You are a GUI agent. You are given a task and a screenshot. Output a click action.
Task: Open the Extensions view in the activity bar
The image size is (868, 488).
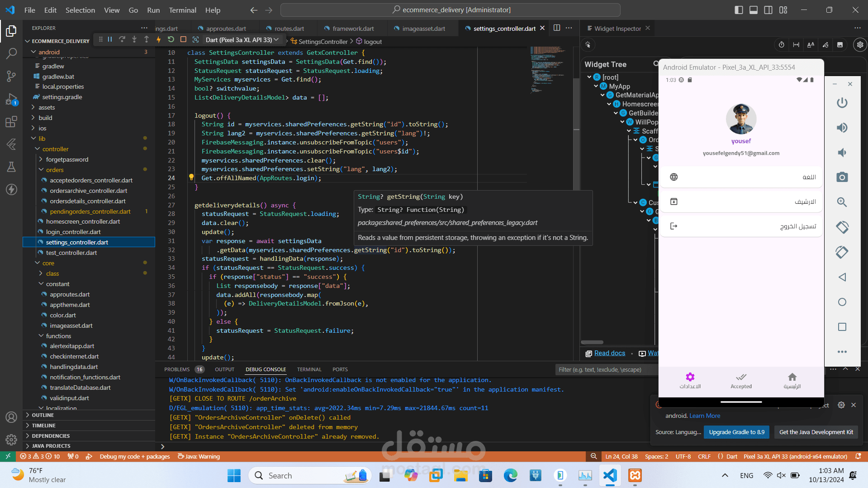click(x=11, y=122)
